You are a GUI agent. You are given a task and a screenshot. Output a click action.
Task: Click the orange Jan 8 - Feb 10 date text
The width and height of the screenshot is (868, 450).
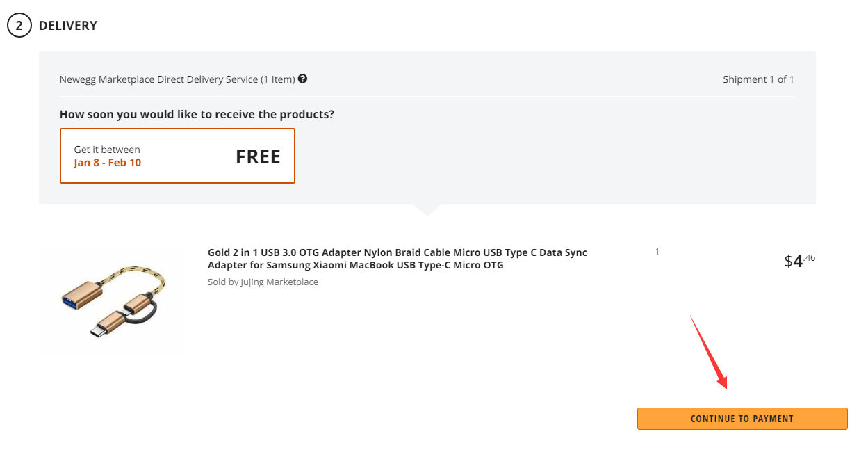click(108, 163)
